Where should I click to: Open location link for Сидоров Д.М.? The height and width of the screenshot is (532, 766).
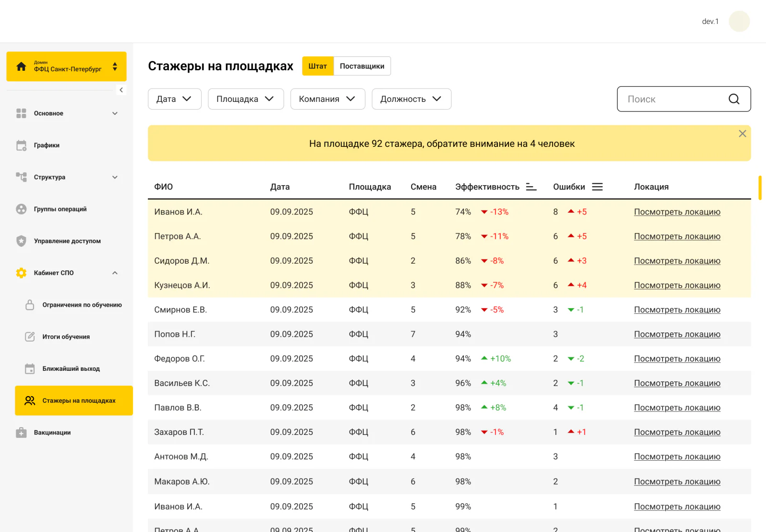point(677,261)
